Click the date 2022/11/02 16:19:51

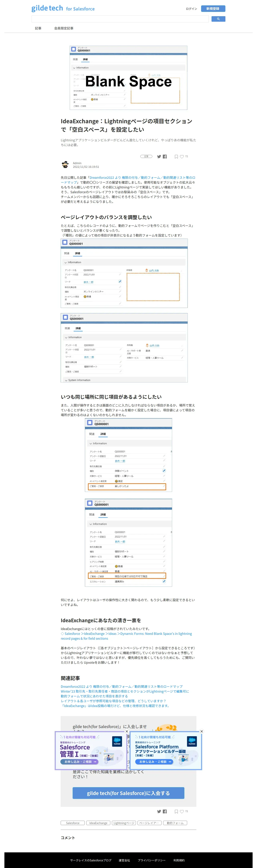pyautogui.click(x=86, y=167)
